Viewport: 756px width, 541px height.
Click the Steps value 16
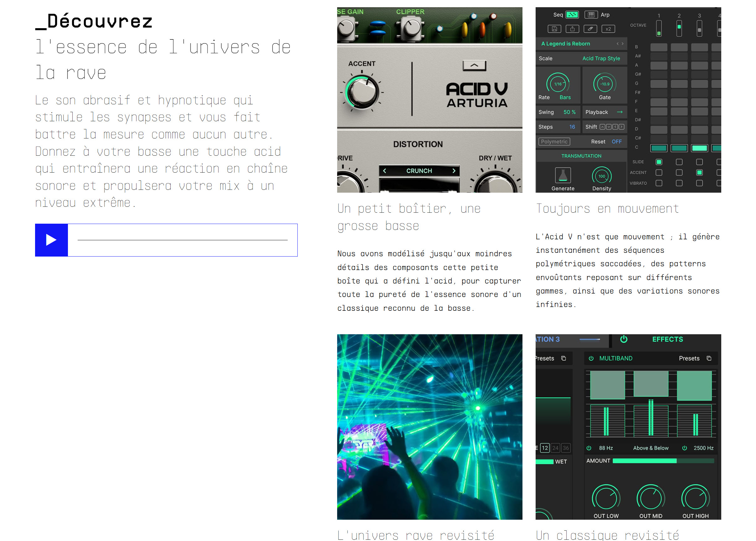(572, 127)
